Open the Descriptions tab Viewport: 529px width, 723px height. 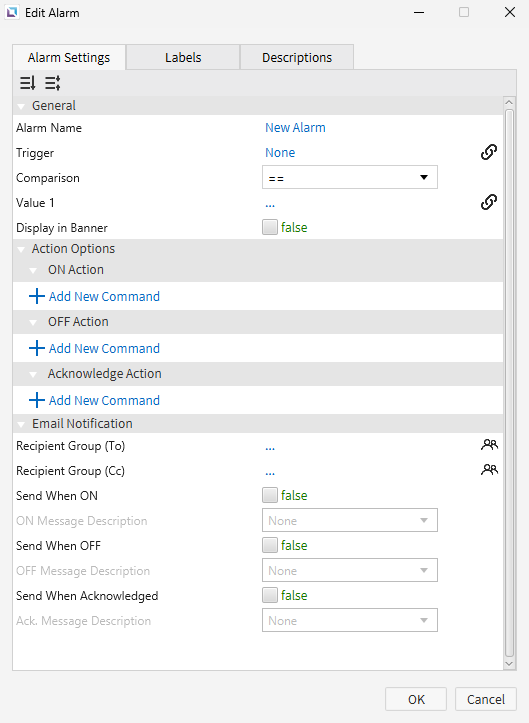[297, 58]
